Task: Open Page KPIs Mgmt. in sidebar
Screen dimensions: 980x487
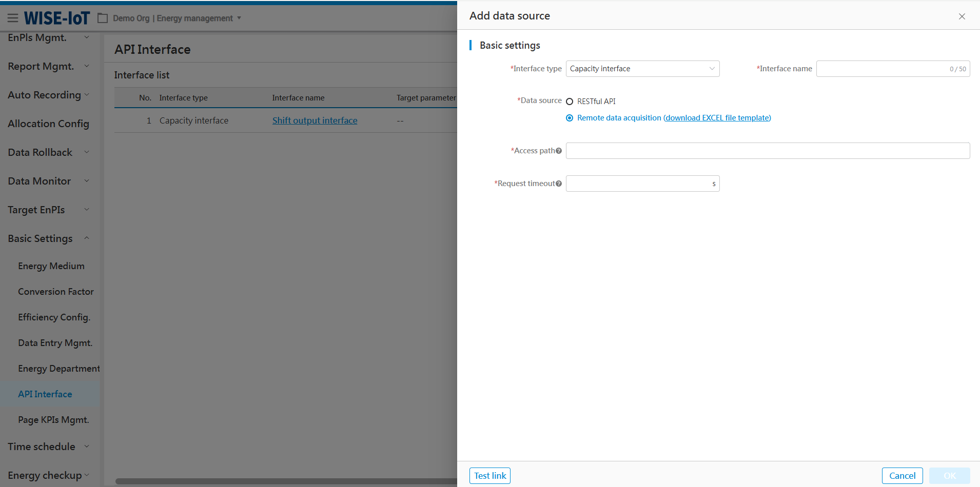Action: pyautogui.click(x=53, y=420)
